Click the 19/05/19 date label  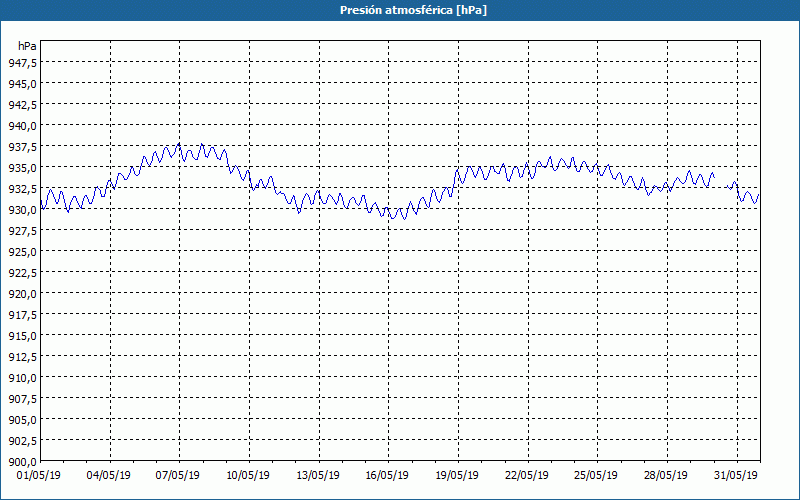click(x=457, y=476)
